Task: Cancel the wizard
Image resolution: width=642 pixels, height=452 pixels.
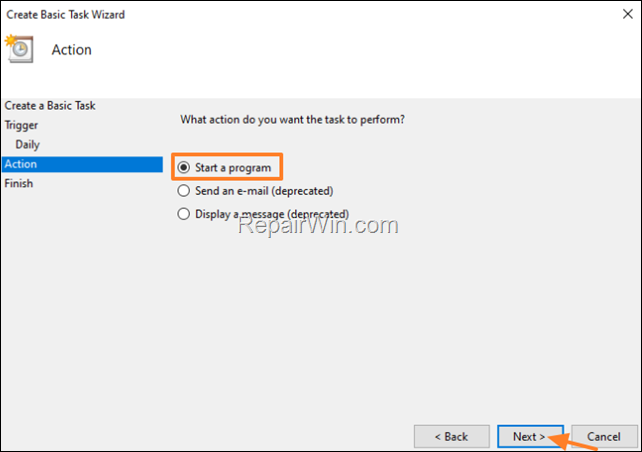Action: click(604, 436)
